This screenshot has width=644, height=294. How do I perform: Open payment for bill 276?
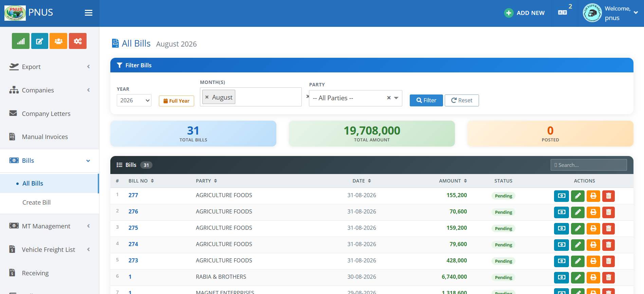click(562, 212)
